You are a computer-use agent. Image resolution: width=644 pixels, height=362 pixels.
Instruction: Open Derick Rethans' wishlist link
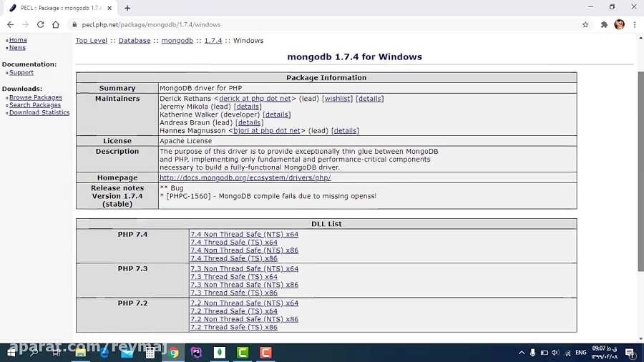[x=337, y=99]
